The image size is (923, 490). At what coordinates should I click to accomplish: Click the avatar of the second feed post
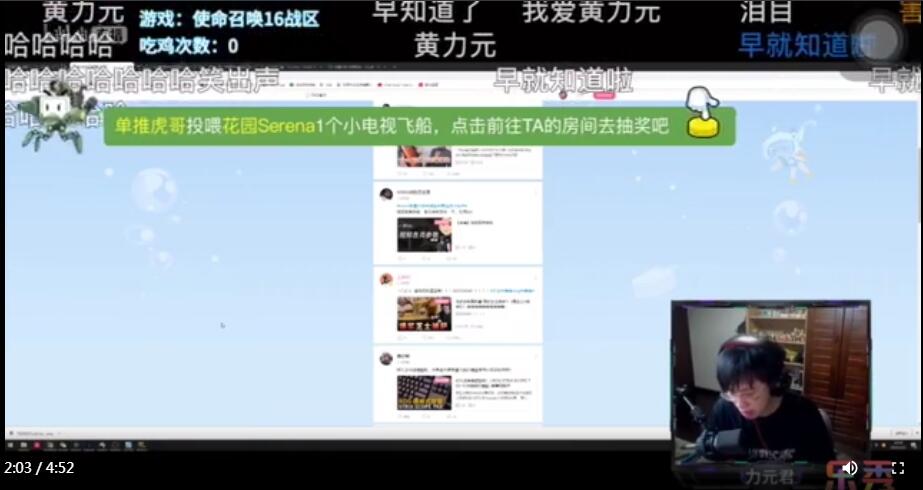(x=386, y=195)
